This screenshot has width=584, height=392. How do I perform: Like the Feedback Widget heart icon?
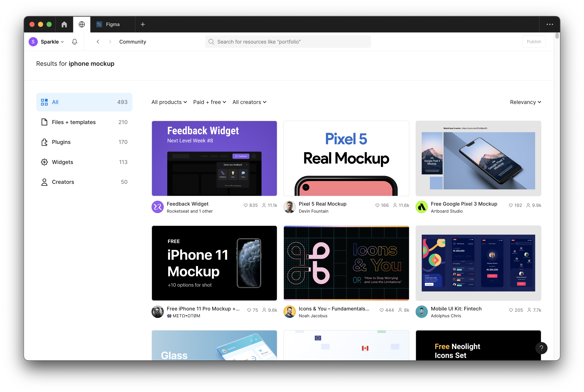246,205
